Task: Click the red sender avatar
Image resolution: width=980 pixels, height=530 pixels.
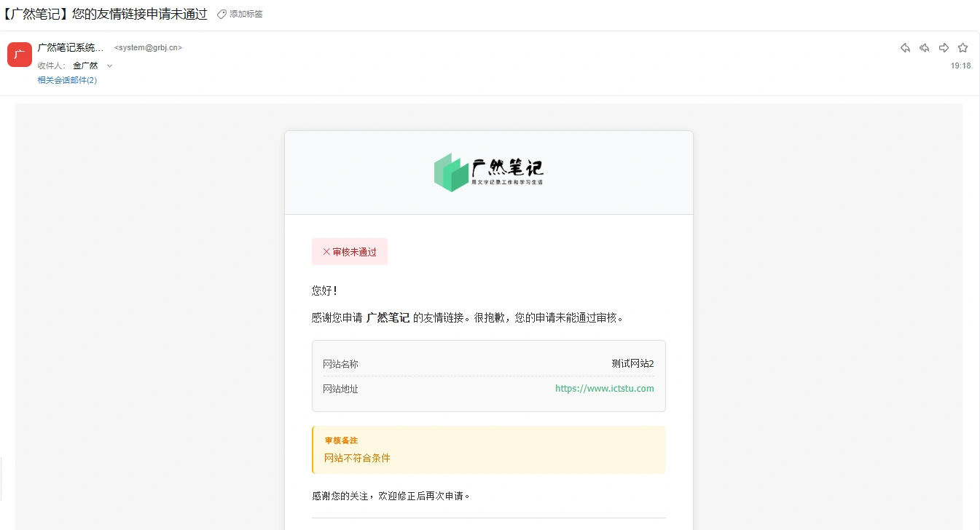Action: point(20,55)
